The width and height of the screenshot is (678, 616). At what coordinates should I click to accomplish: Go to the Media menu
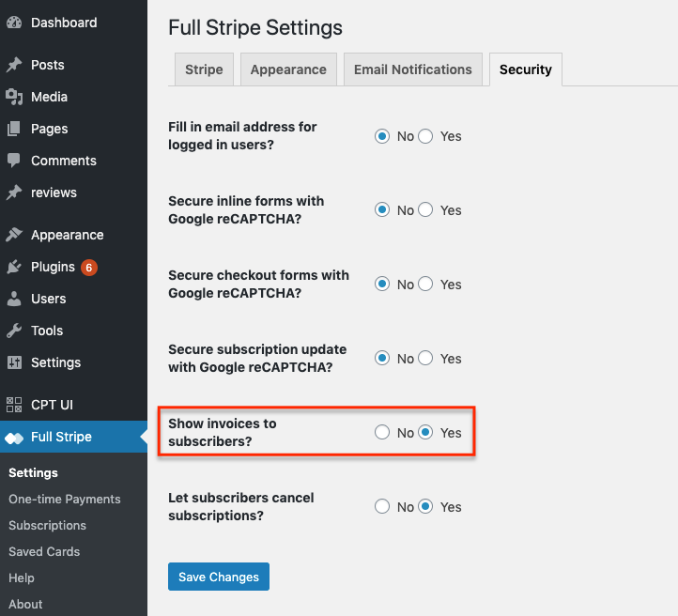49,97
